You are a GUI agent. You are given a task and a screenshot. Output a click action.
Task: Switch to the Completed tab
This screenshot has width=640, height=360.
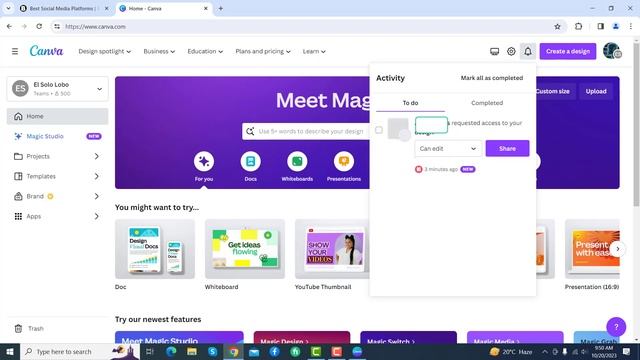click(x=487, y=103)
